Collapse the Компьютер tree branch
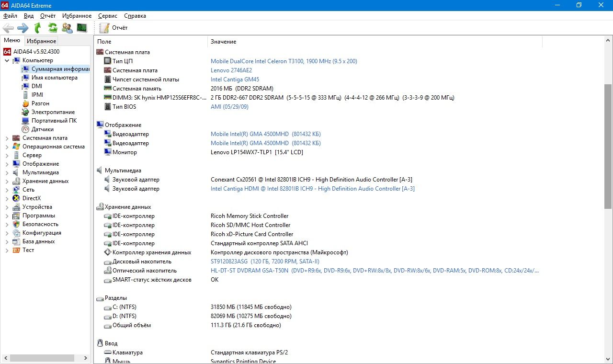 [7, 60]
